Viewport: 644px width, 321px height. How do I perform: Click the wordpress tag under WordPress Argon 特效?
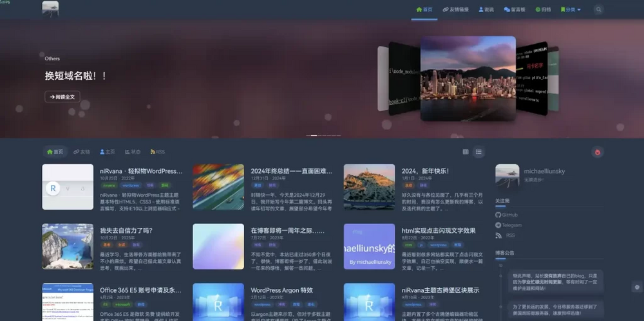pos(263,304)
